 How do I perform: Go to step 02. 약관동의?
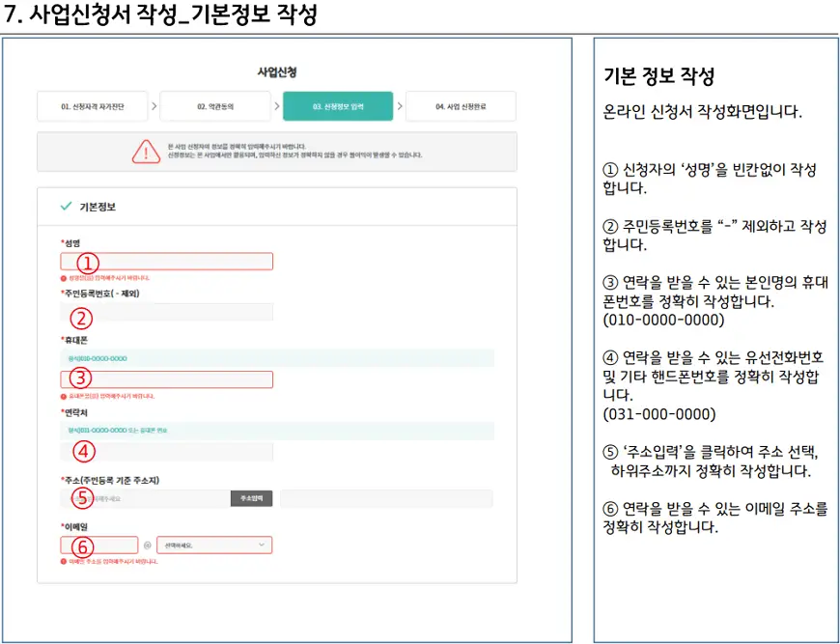pos(215,106)
